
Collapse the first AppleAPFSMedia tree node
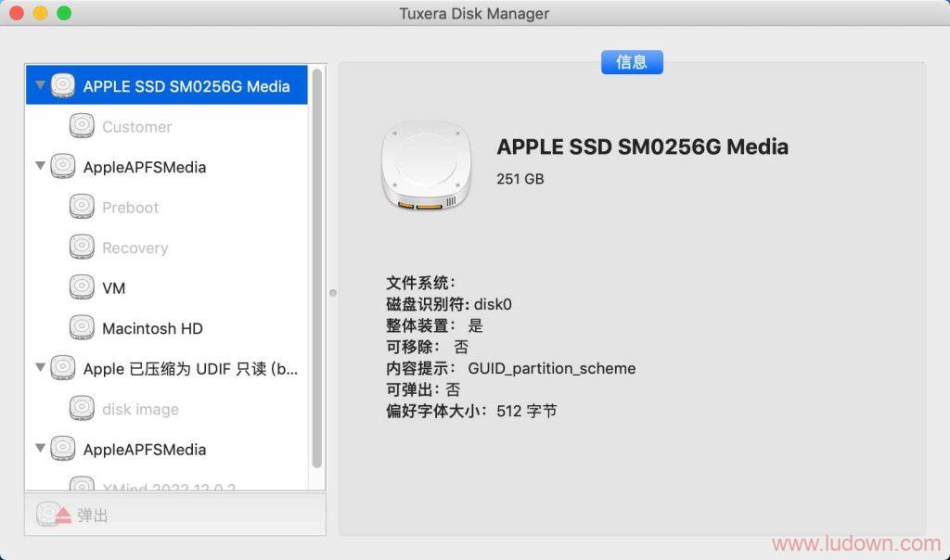tap(40, 165)
